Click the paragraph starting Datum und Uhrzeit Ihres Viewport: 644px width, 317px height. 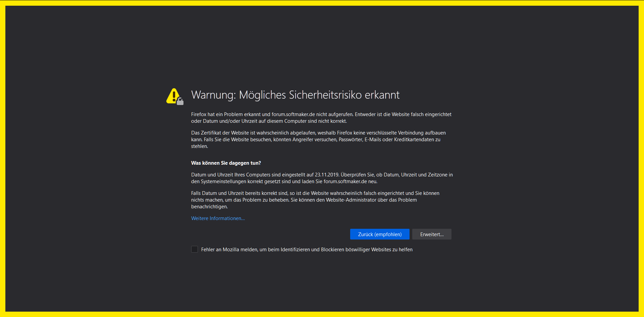(x=322, y=178)
